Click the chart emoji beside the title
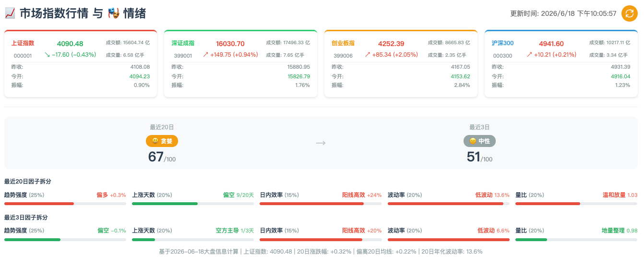 click(10, 13)
